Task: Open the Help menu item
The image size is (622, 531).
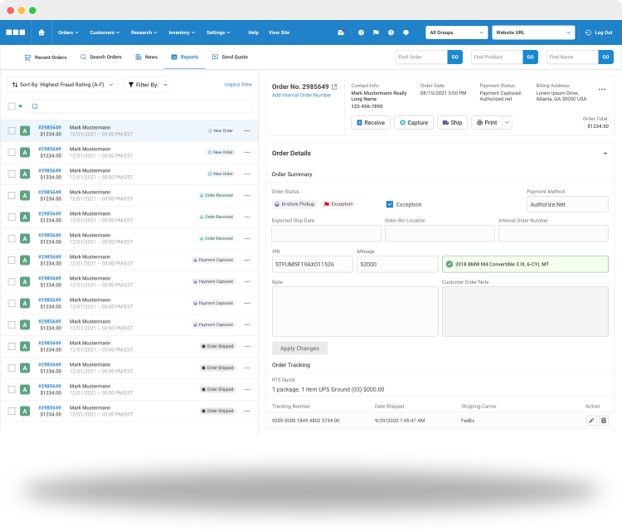Action: click(253, 33)
